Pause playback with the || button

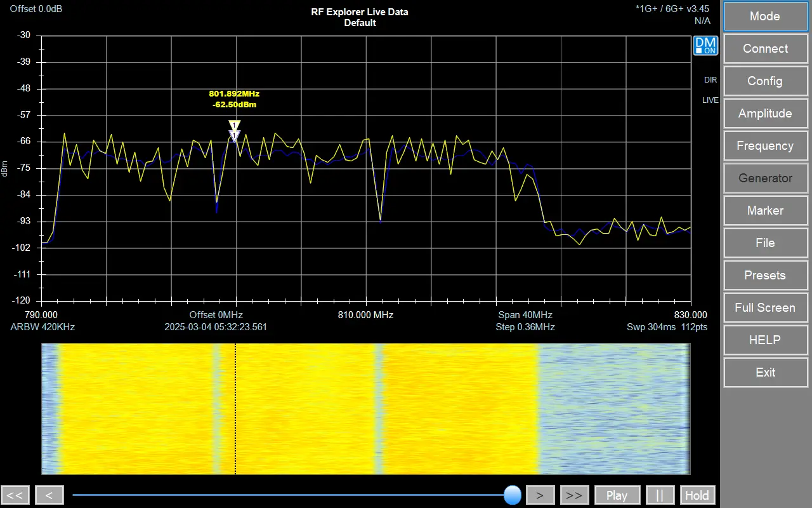coord(660,495)
